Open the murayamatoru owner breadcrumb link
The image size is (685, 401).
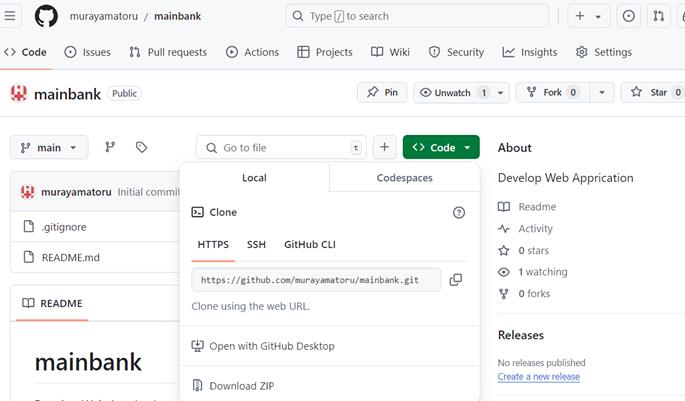tap(104, 16)
